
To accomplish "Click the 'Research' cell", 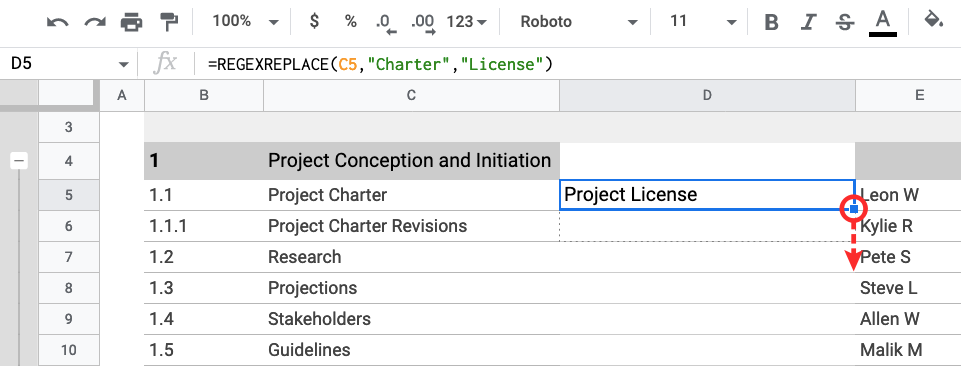I will click(x=411, y=257).
